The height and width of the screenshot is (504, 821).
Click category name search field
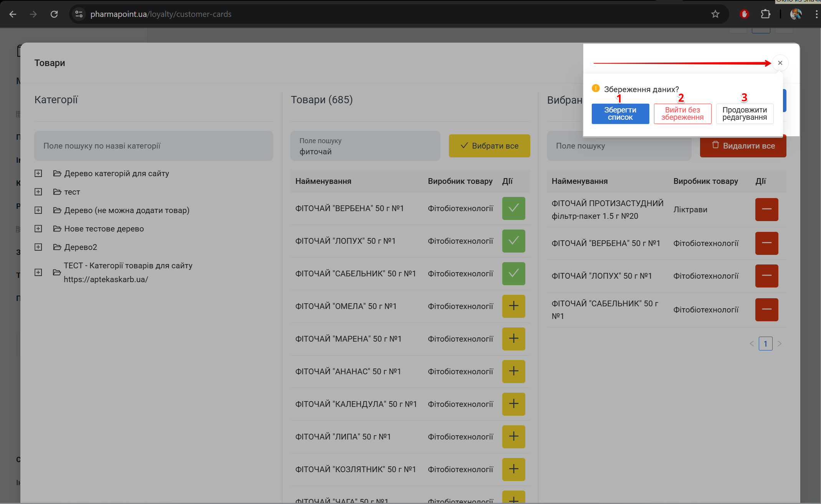[x=154, y=146]
